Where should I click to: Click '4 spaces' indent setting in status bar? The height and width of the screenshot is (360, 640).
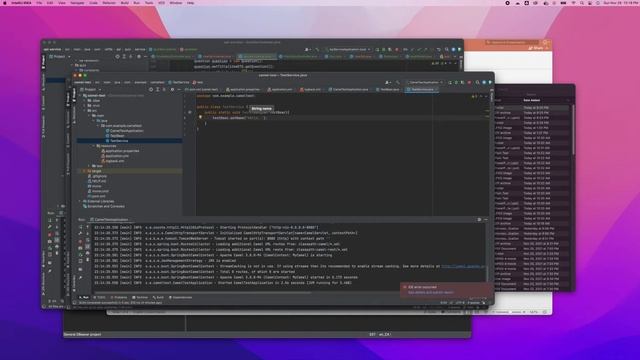pos(473,303)
